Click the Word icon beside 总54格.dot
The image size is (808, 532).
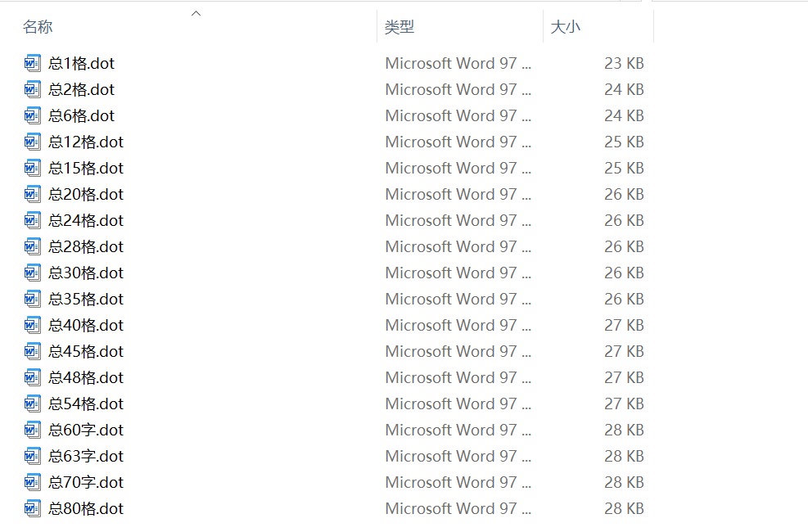click(32, 404)
